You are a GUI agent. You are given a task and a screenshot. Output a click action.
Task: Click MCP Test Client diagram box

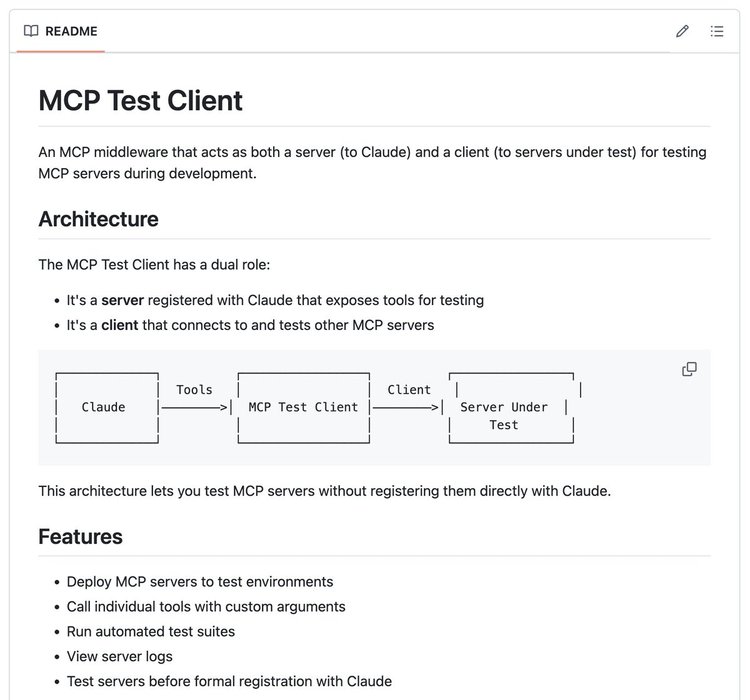coord(304,408)
